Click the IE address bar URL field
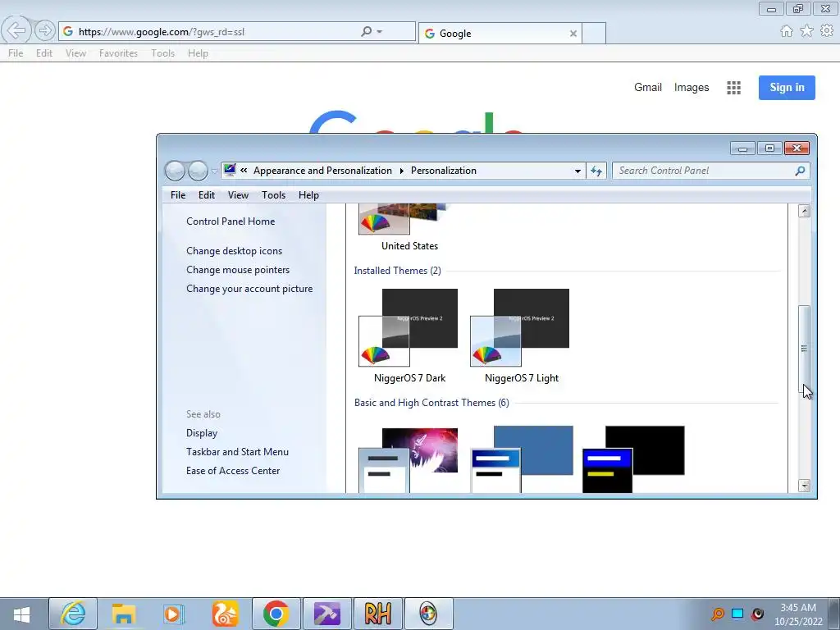The height and width of the screenshot is (630, 840). click(x=214, y=32)
